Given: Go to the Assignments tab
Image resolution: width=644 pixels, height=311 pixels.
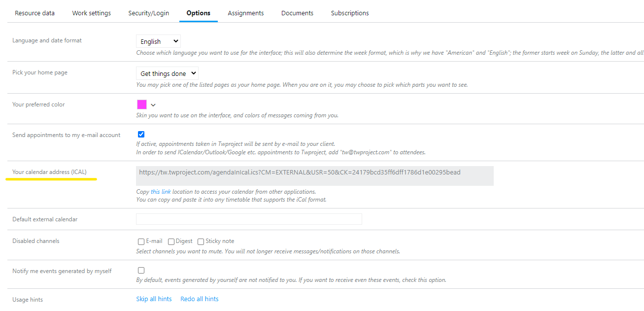Looking at the screenshot, I should [245, 13].
